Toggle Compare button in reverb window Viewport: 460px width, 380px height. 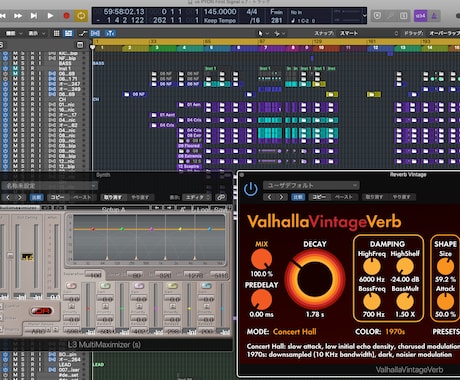tap(298, 197)
